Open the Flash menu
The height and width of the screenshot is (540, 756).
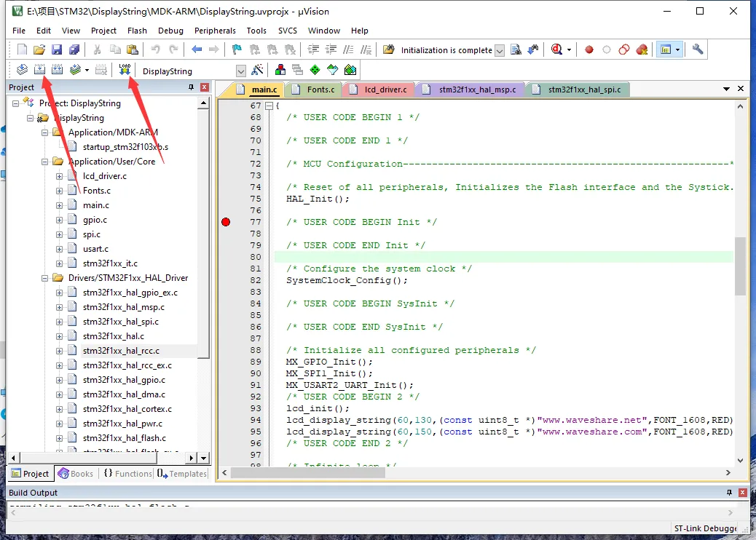[137, 31]
